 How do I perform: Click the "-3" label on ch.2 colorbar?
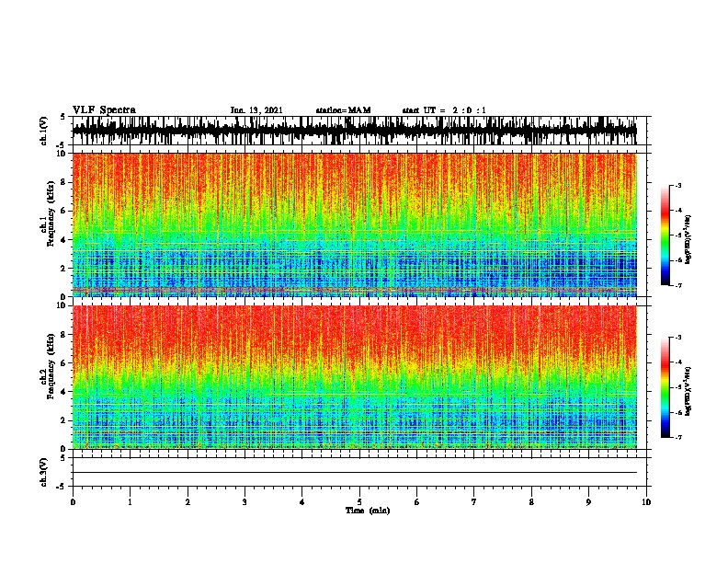678,338
